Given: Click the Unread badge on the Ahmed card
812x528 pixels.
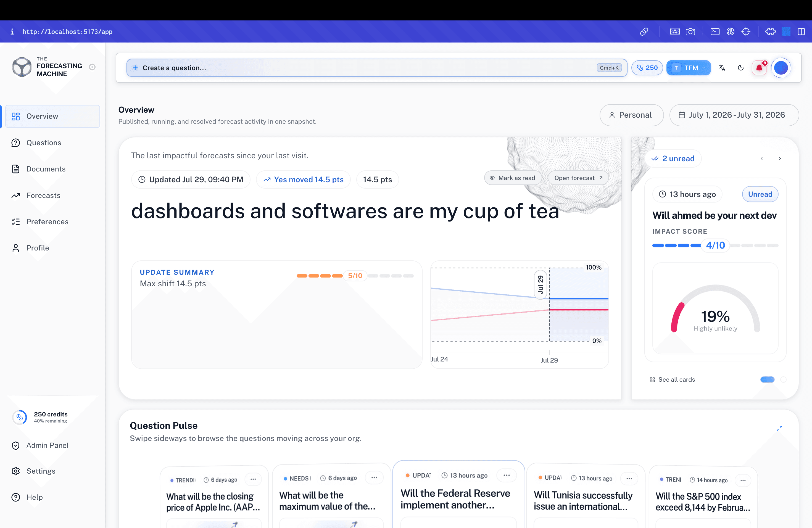Looking at the screenshot, I should [x=760, y=194].
